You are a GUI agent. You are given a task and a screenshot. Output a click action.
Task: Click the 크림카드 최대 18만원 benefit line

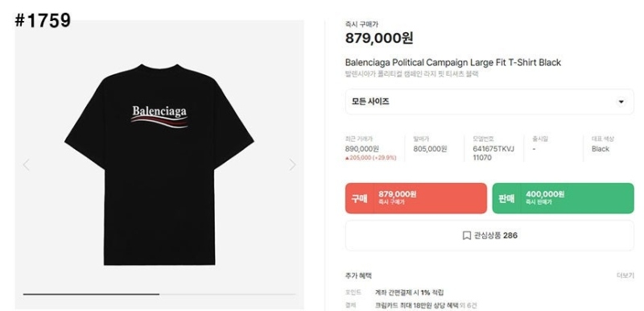[426, 305]
